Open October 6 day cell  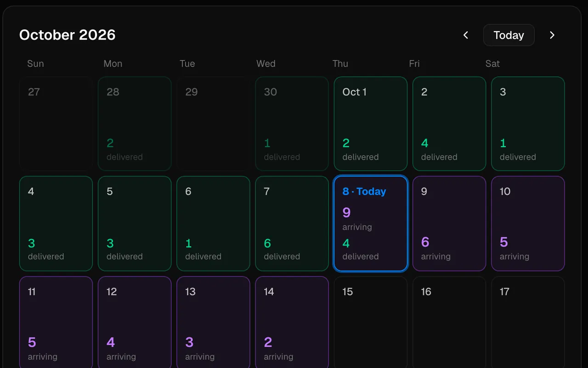coord(213,224)
